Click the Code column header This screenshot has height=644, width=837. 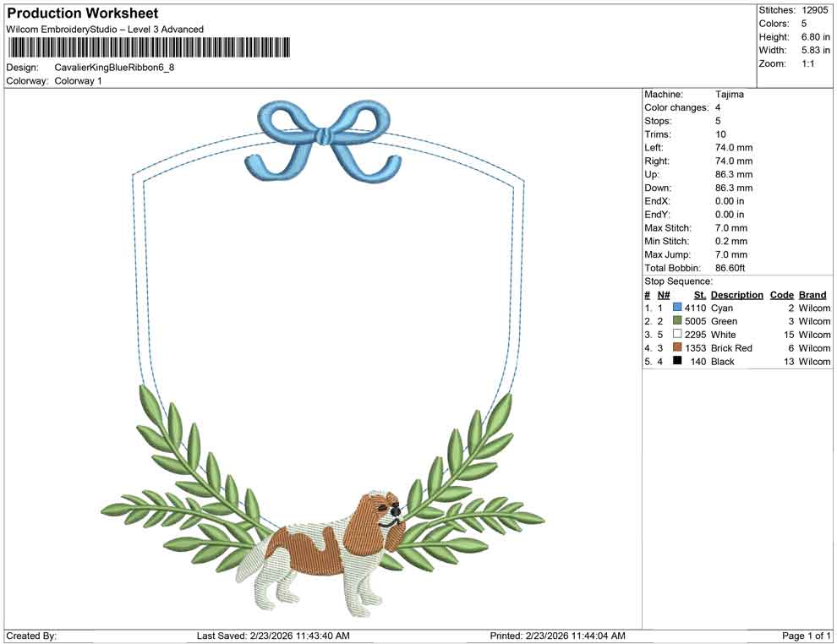(782, 294)
